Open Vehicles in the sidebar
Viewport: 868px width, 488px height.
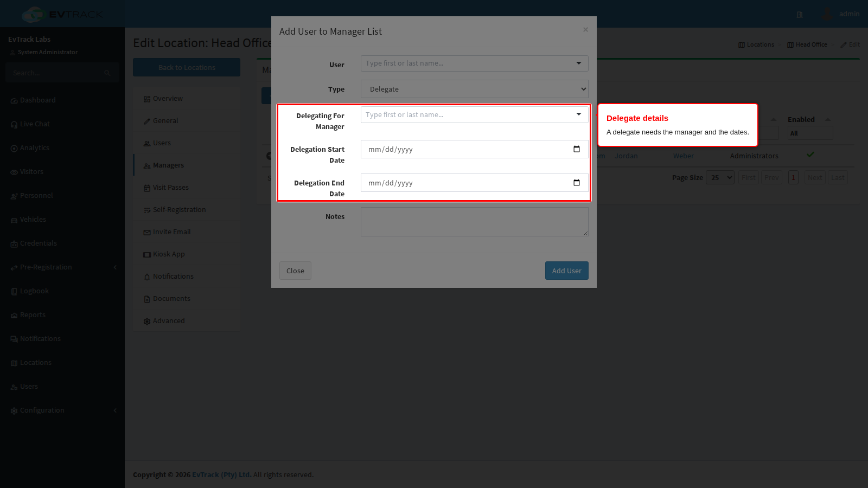pyautogui.click(x=33, y=220)
